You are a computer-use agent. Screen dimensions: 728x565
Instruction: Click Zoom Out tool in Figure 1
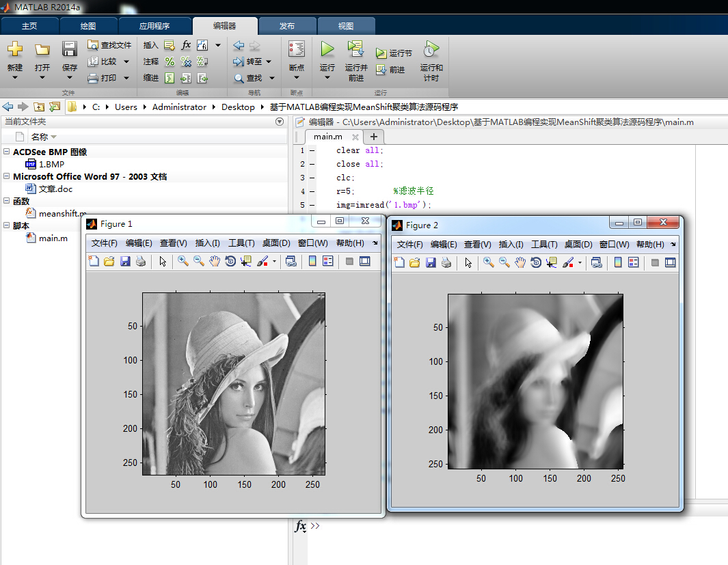tap(199, 261)
